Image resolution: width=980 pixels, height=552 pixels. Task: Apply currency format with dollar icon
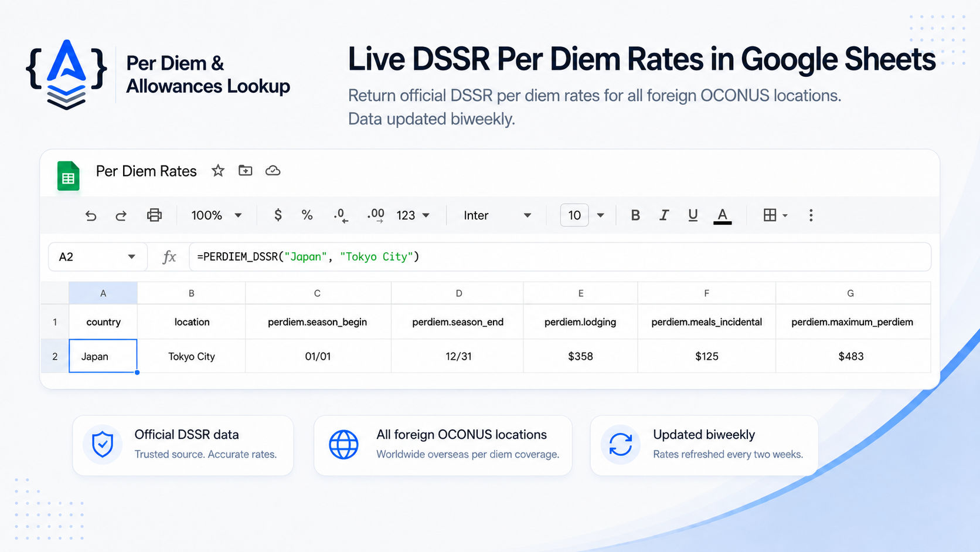click(x=278, y=215)
